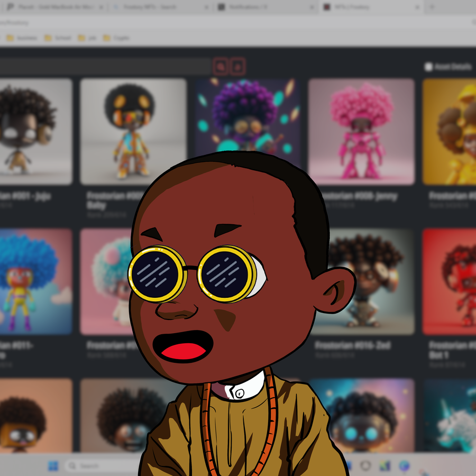This screenshot has height=476, width=476.
Task: Click the second red-outlined icon beside search bar
Action: point(238,66)
